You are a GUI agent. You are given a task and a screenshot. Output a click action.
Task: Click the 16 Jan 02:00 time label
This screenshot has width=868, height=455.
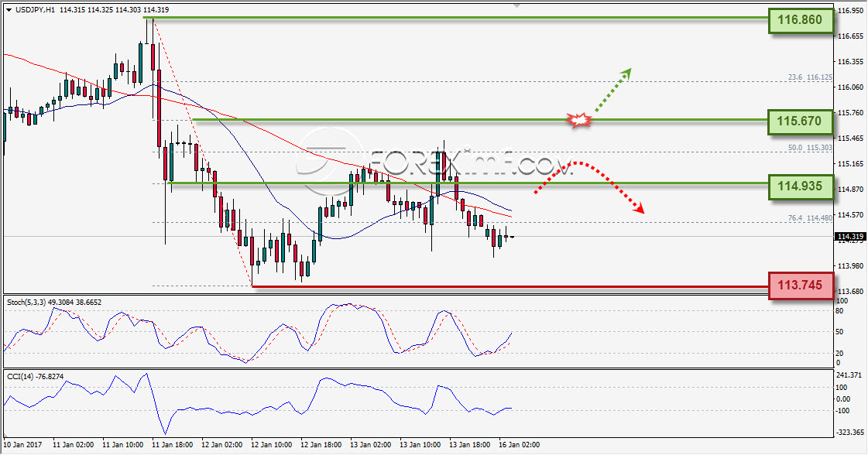[x=519, y=444]
